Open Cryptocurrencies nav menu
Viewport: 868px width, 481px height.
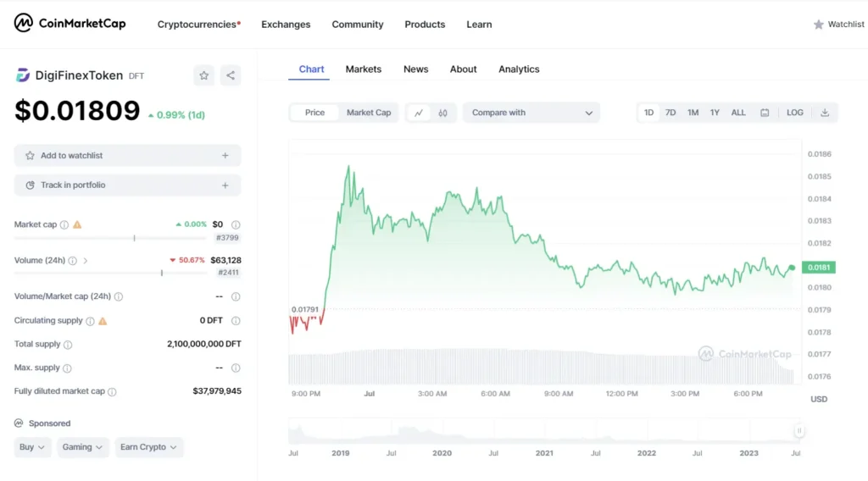coord(198,25)
